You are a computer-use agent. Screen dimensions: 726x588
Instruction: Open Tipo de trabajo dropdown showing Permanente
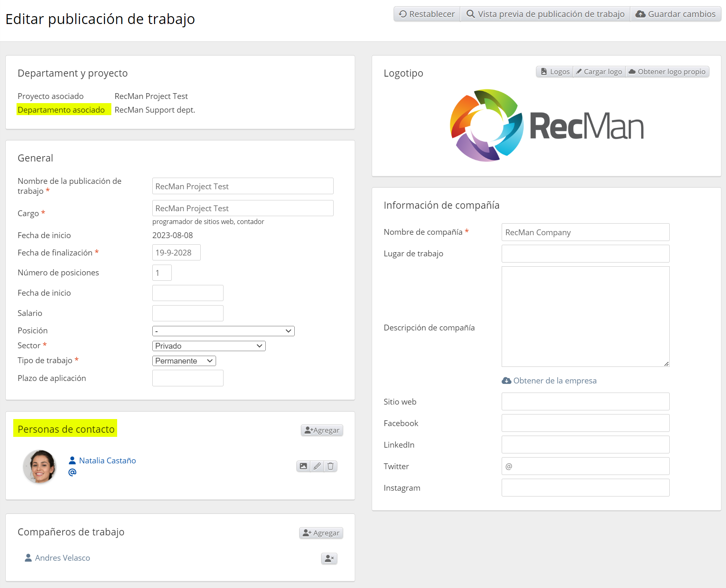[x=184, y=361]
